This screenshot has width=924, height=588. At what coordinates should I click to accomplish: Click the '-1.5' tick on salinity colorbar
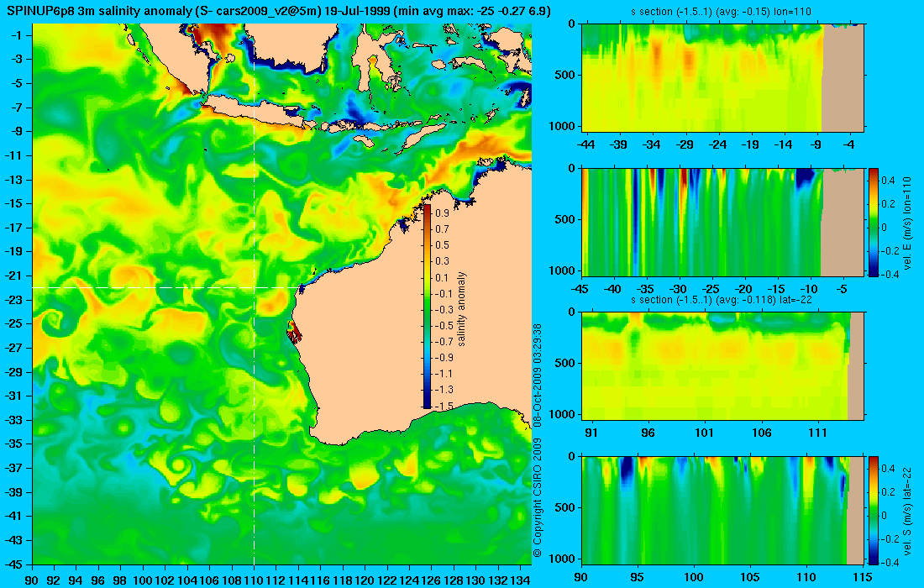[444, 406]
